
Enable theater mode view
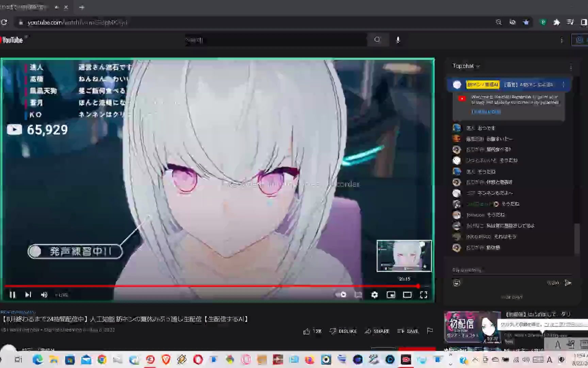coord(407,295)
